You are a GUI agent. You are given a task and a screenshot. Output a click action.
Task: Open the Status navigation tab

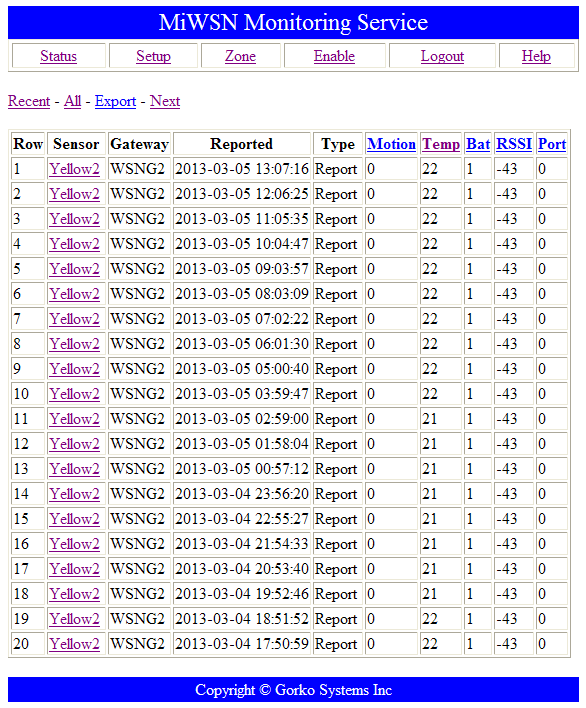coord(58,56)
